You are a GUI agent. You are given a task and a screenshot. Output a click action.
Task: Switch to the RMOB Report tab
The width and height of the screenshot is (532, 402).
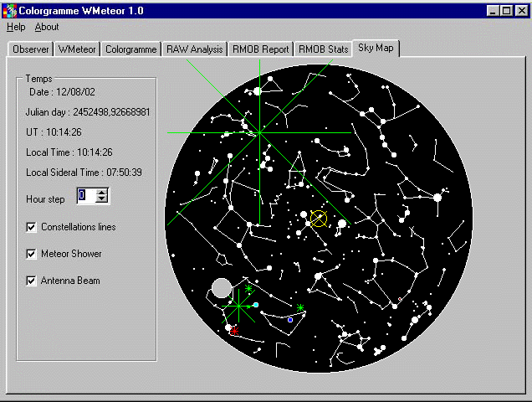pyautogui.click(x=261, y=49)
